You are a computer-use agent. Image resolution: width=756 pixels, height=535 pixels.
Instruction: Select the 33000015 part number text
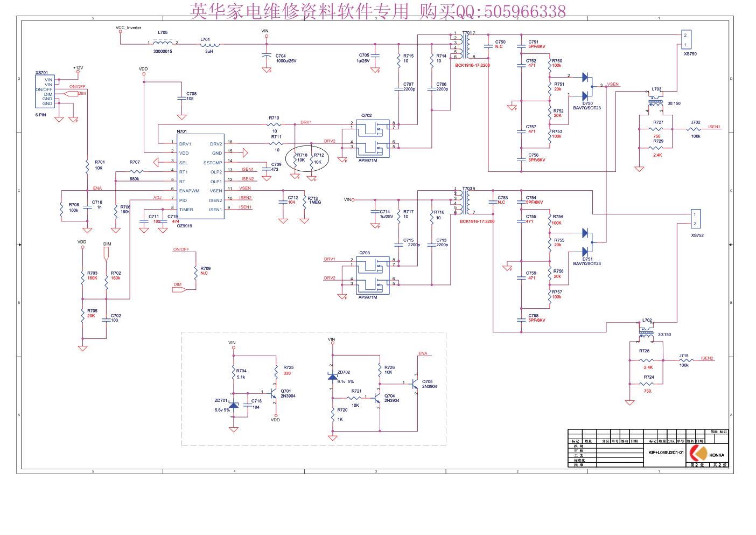point(163,51)
